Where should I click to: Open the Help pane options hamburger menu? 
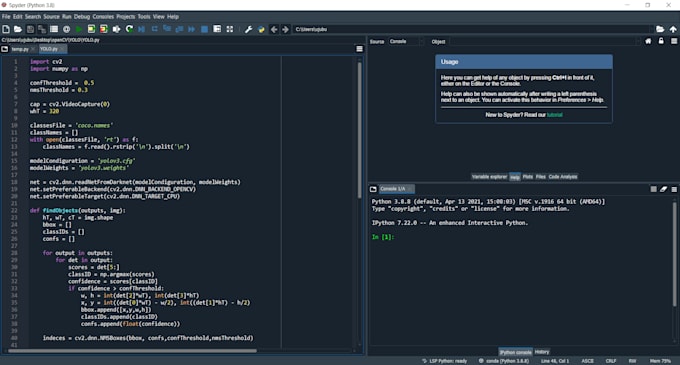click(674, 41)
